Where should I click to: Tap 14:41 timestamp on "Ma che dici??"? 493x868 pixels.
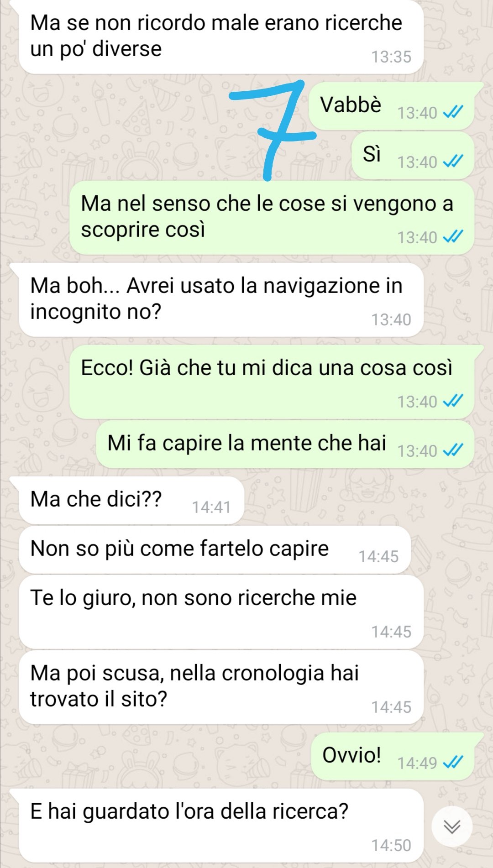point(211,507)
